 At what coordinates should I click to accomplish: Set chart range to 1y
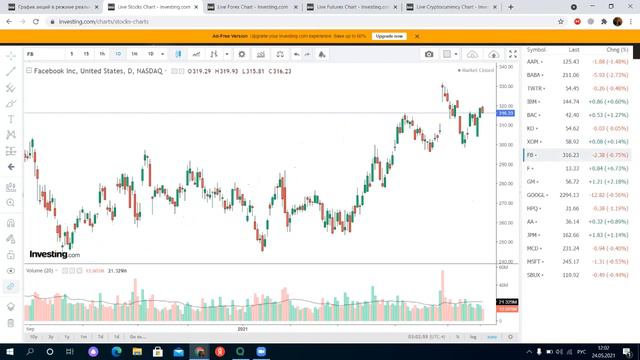(x=67, y=337)
